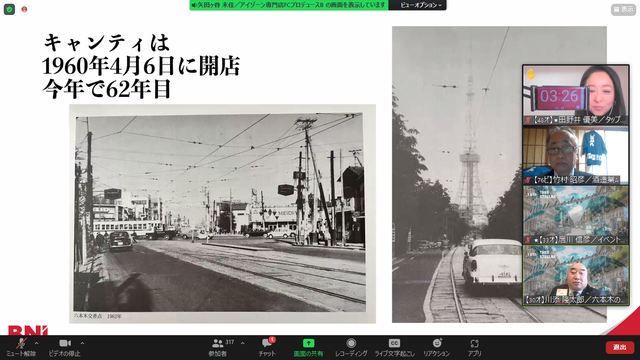Click the 画面の共有 share screen icon

pos(308,343)
